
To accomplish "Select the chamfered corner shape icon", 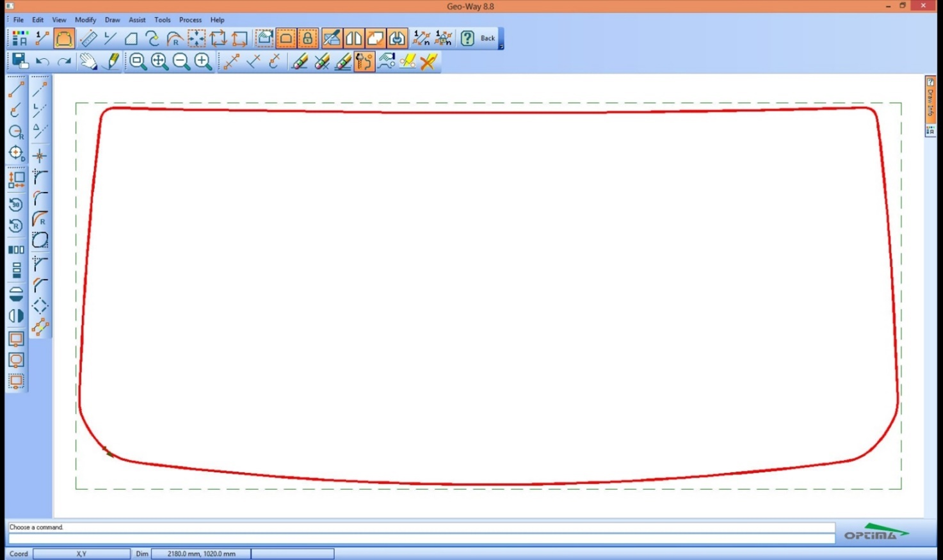I will pyautogui.click(x=131, y=38).
